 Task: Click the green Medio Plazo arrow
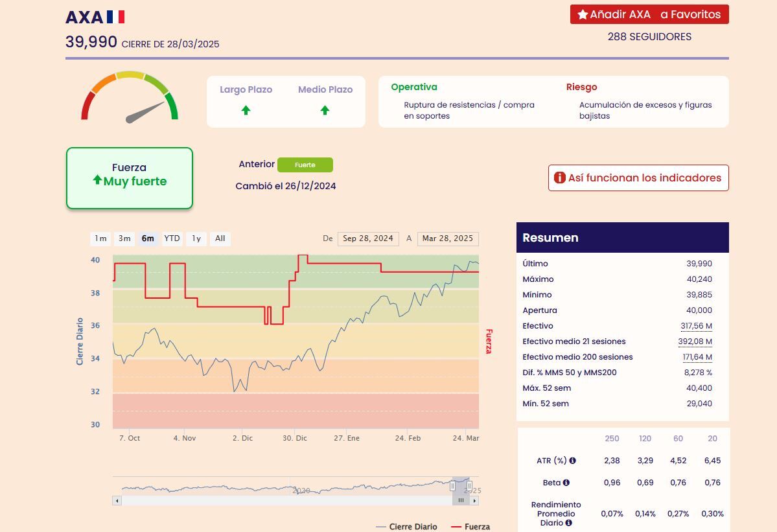[325, 110]
